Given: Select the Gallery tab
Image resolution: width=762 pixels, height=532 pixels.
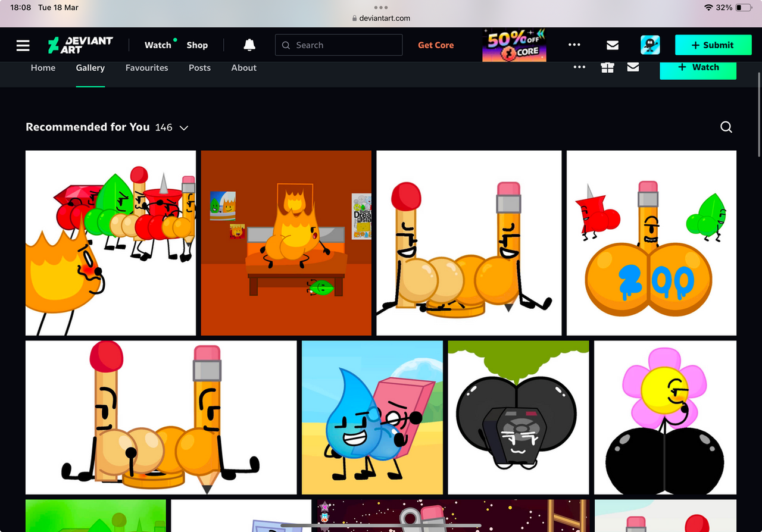Looking at the screenshot, I should tap(90, 68).
